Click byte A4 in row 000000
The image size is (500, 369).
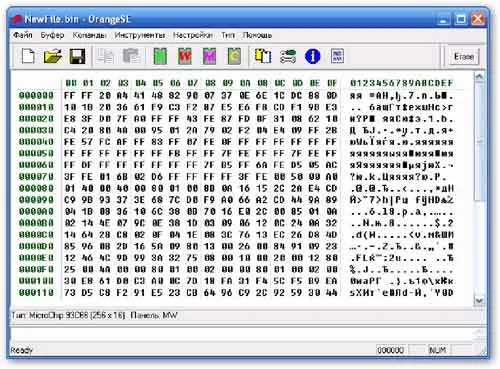click(x=122, y=96)
